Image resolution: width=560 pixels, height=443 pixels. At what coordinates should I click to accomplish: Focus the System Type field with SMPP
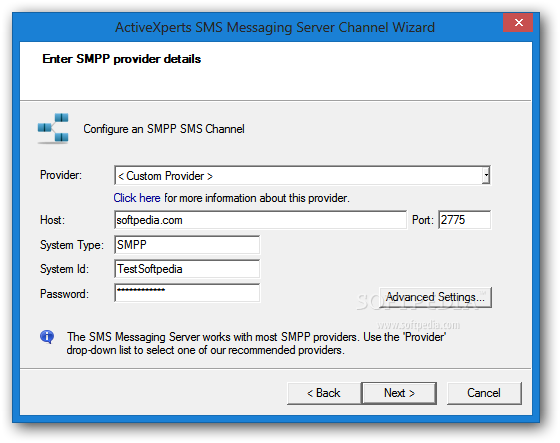tap(187, 245)
